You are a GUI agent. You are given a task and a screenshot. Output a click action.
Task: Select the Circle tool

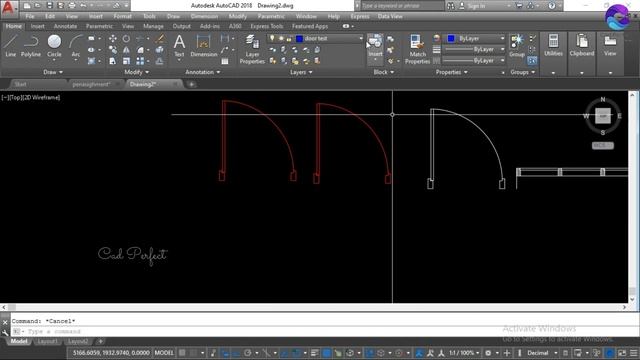point(54,46)
